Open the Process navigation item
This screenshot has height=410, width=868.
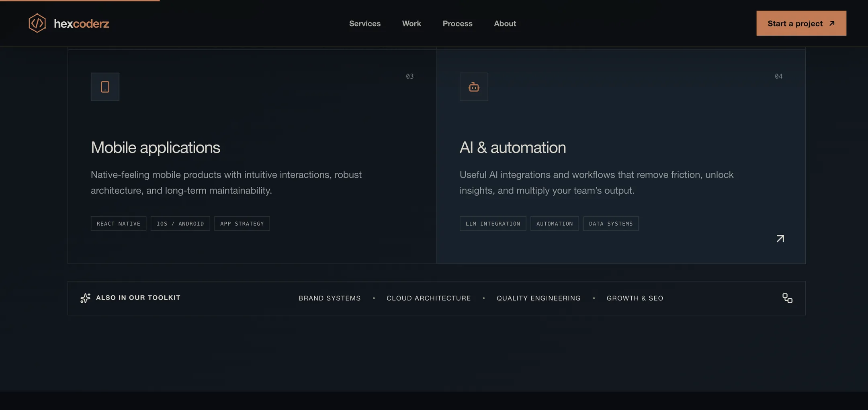(457, 23)
